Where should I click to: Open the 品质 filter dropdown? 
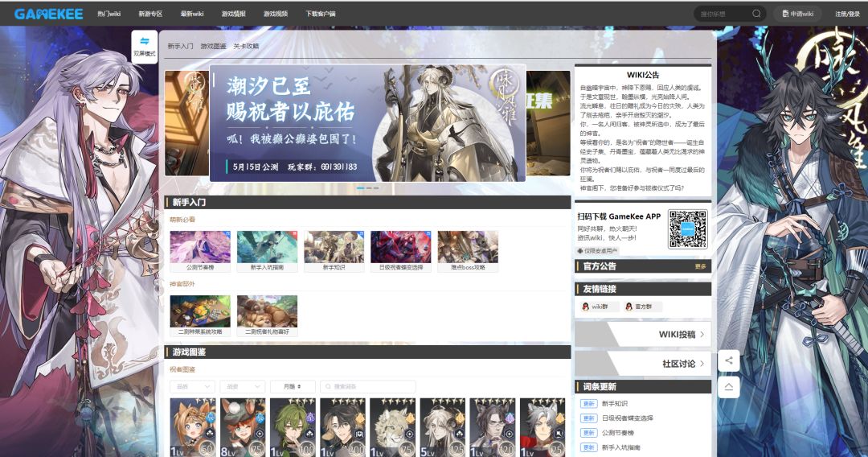(x=193, y=386)
